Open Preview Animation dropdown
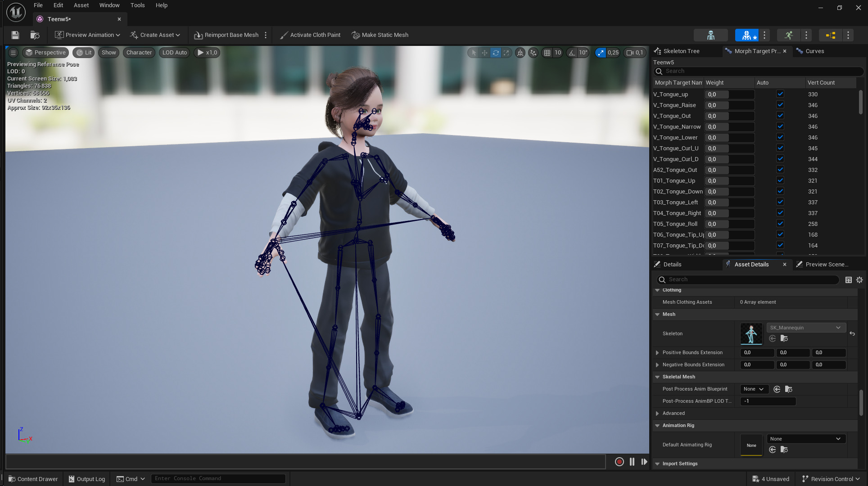Viewport: 868px width, 486px height. click(x=87, y=35)
